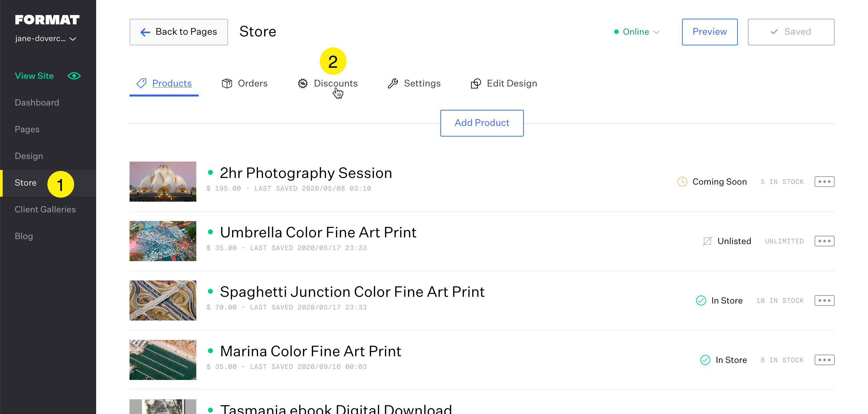This screenshot has width=868, height=414.
Task: Click '5 IN STOCK' text
Action: (782, 182)
